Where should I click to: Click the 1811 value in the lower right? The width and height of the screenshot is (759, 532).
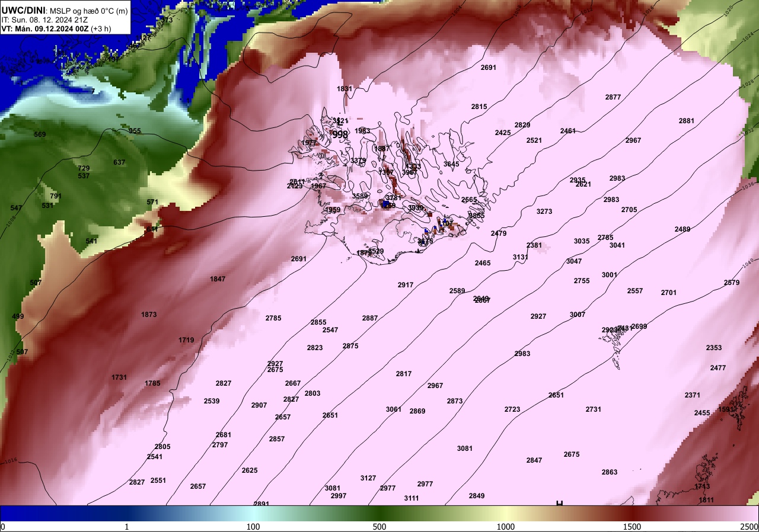coord(706,500)
